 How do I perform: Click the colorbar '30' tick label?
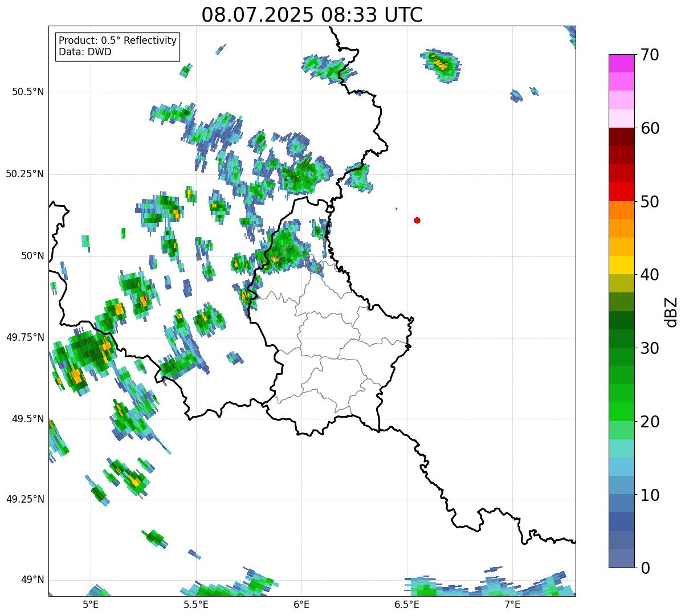click(x=650, y=348)
